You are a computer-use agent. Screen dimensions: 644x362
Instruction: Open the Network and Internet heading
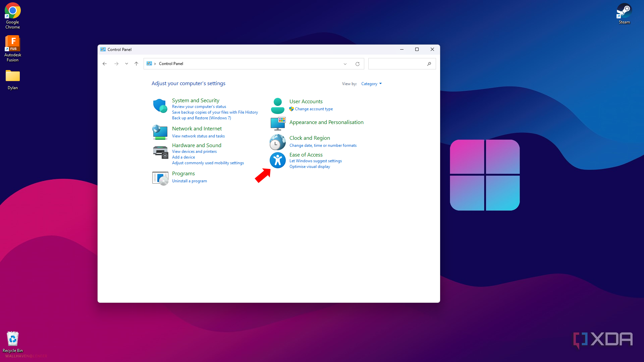197,129
